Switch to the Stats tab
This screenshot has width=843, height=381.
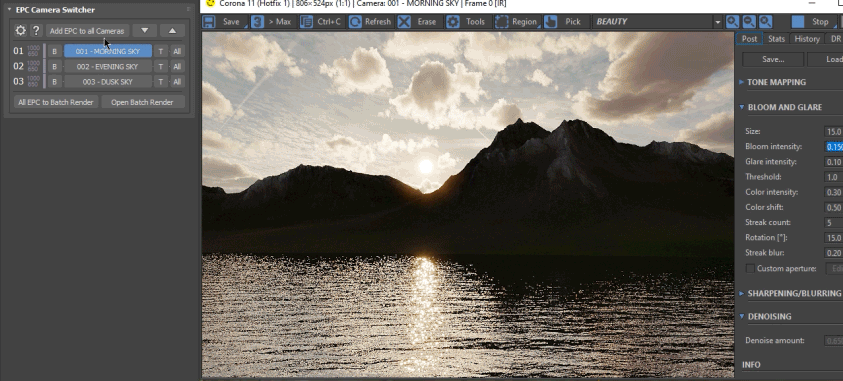[x=776, y=39]
